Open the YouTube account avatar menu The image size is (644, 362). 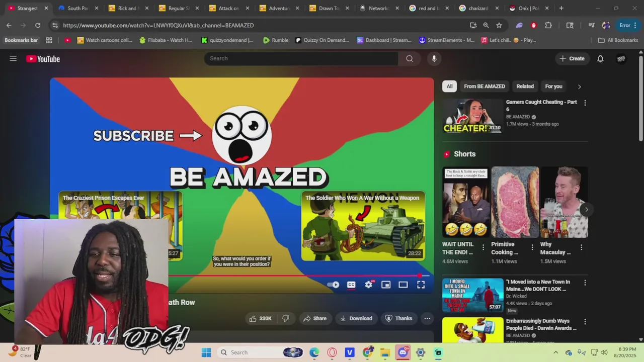621,59
